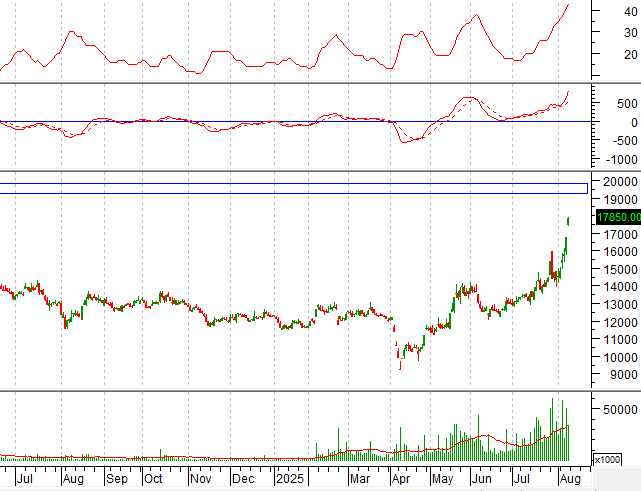This screenshot has height=491, width=641.
Task: Click the 13000 price axis label
Action: [620, 305]
